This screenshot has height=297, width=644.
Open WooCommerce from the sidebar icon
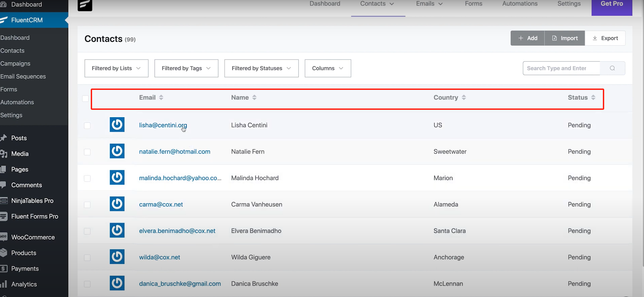click(3, 237)
